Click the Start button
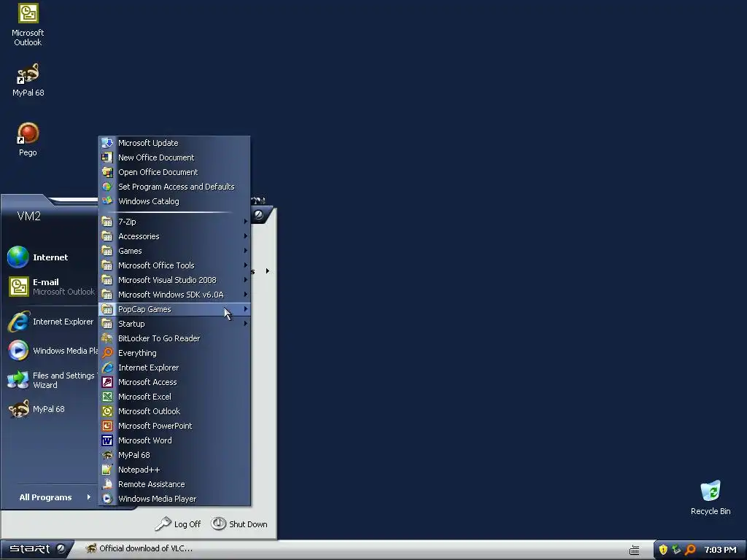This screenshot has width=747, height=560. (x=36, y=550)
